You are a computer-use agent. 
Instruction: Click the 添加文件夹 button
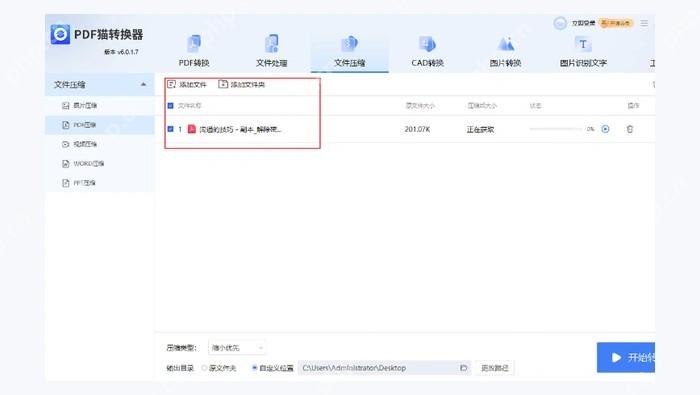pos(242,84)
